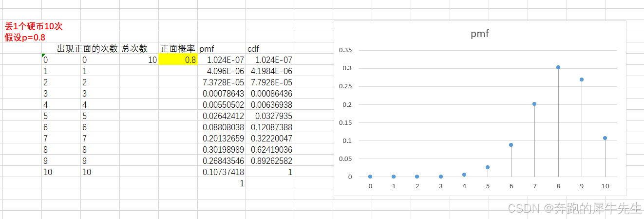Viewport: 644px width, 219px height.
Task: Select pmf value 0.20132659
Action: pyautogui.click(x=221, y=139)
